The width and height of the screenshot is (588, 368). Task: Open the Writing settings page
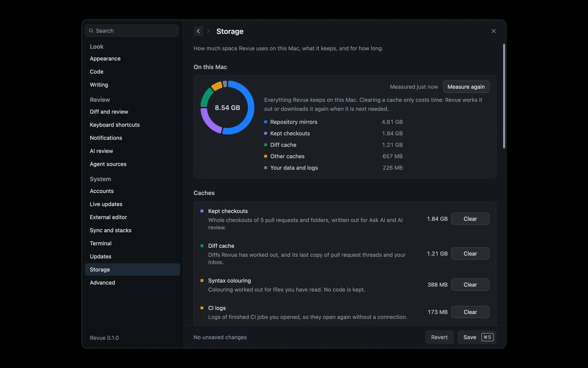click(132, 85)
